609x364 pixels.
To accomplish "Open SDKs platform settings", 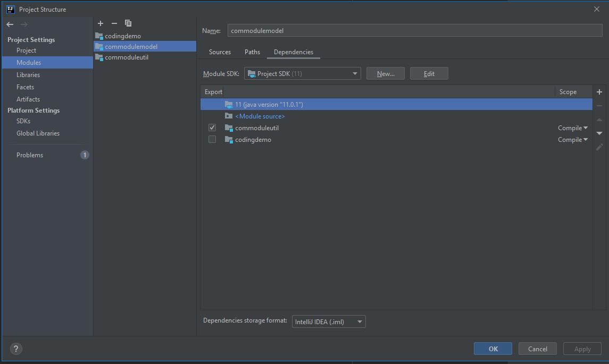I will tap(23, 121).
